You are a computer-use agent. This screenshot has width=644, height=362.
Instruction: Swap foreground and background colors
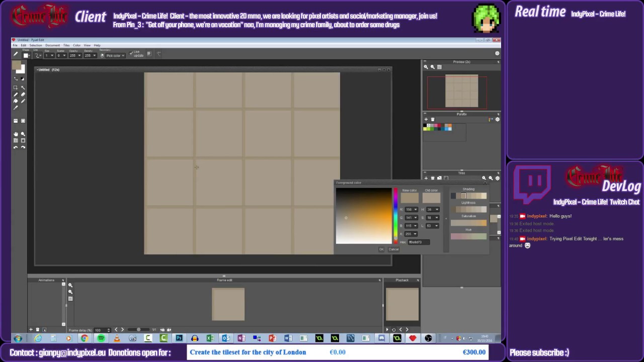(16, 78)
